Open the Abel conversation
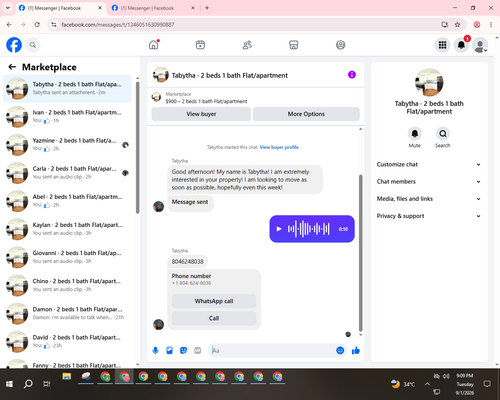Screen dimensions: 500x400 [67, 201]
